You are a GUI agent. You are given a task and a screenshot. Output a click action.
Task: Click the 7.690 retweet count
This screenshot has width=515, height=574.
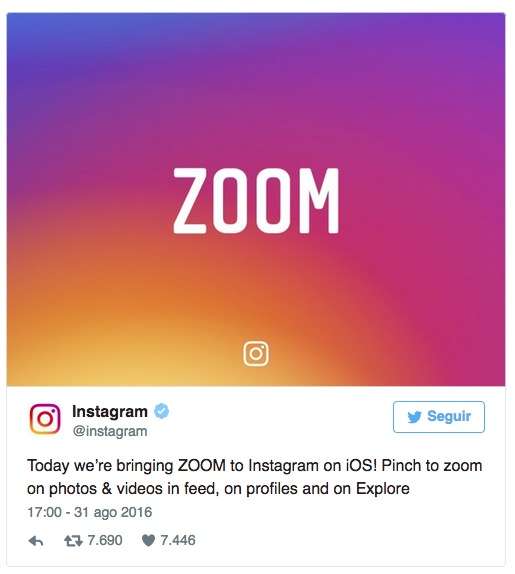coord(105,540)
